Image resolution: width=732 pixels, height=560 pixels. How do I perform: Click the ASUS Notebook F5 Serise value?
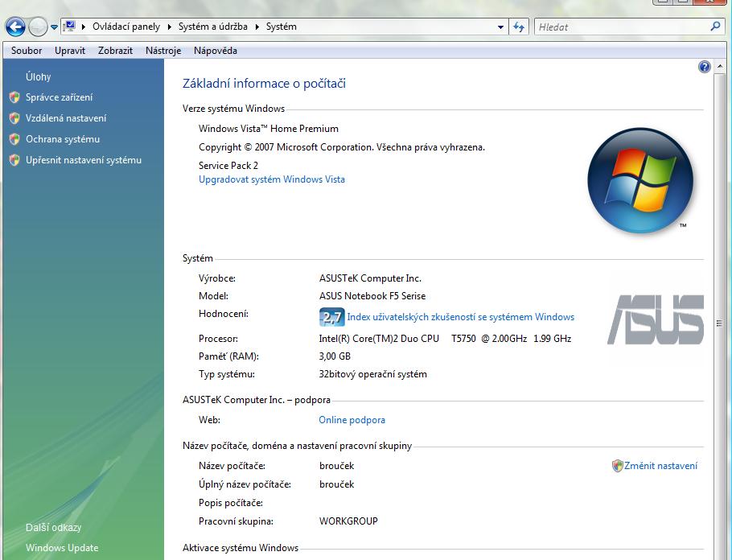click(372, 296)
